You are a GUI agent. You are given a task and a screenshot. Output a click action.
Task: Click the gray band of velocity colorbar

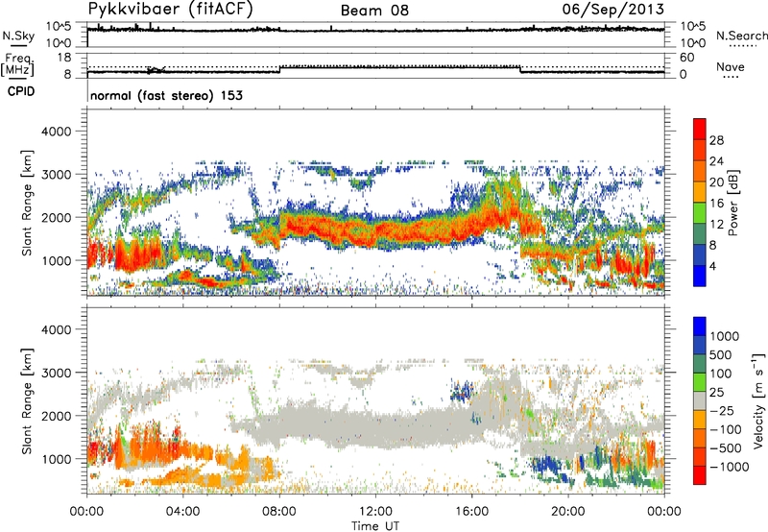700,400
